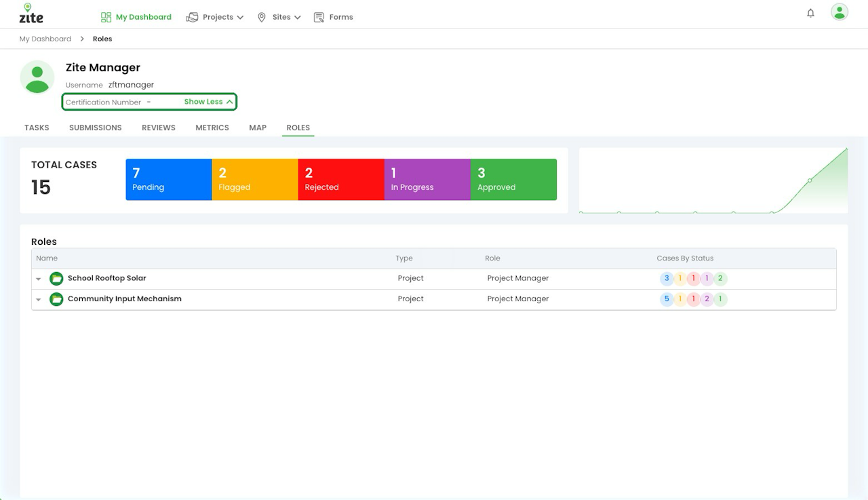Expand the School Rooftop Solar row
Image resolution: width=868 pixels, height=500 pixels.
[x=39, y=279]
